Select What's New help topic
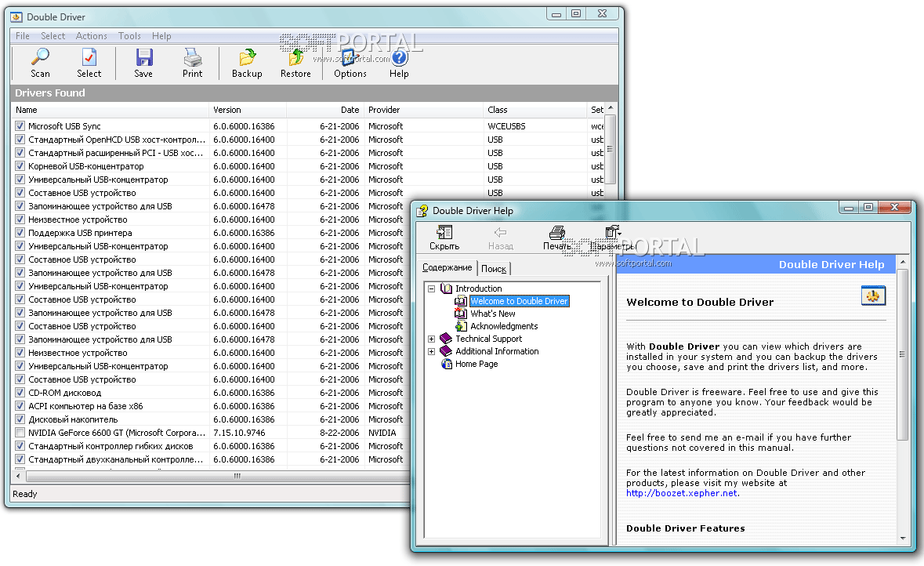This screenshot has height=566, width=924. (493, 314)
